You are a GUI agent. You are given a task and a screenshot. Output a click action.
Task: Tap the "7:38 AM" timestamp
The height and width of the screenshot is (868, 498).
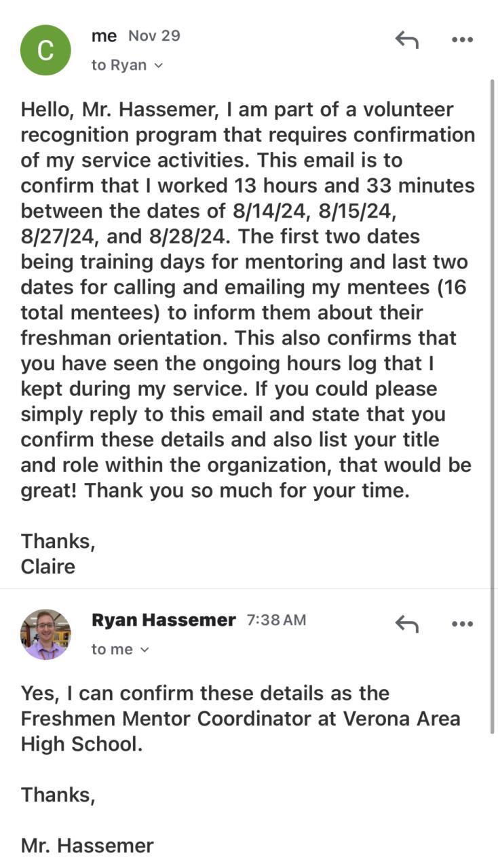(276, 620)
